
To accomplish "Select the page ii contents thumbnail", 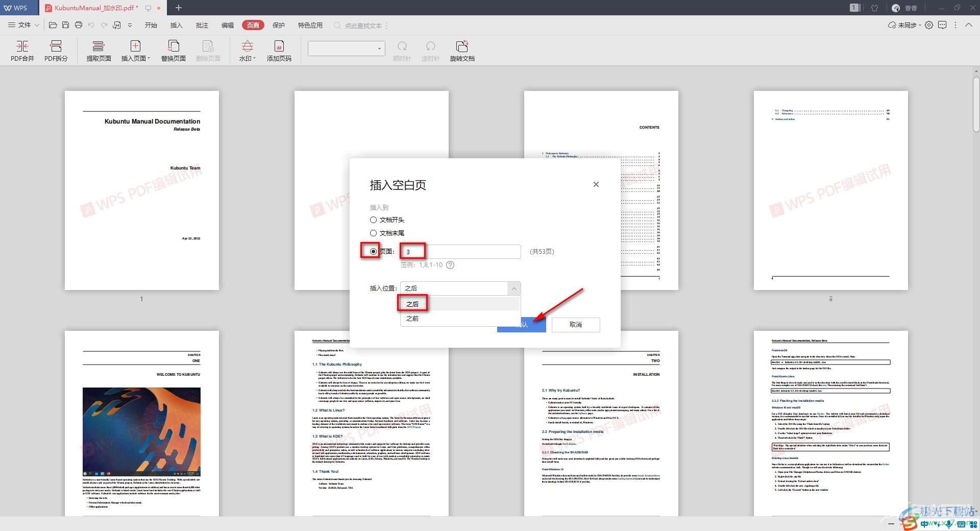I will [831, 190].
